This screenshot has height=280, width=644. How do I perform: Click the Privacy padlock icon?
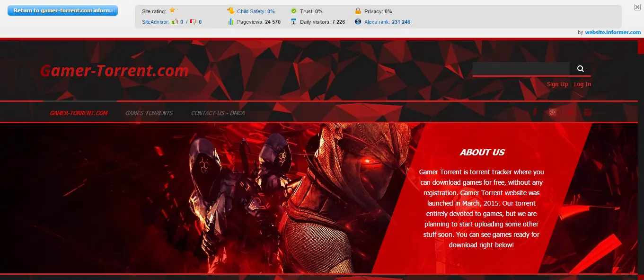pyautogui.click(x=358, y=10)
